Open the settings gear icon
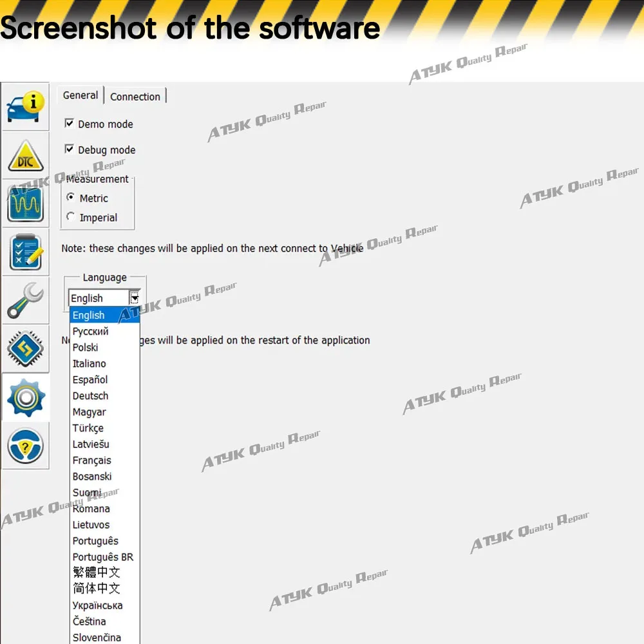This screenshot has height=644, width=644. 26,397
